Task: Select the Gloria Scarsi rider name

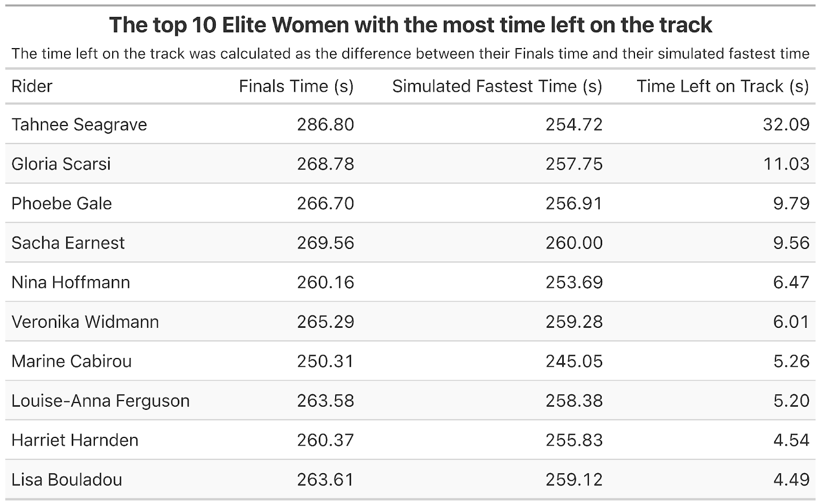Action: coord(61,164)
